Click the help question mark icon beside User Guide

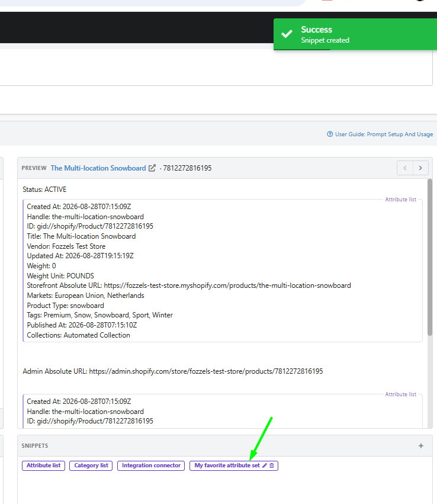coord(330,134)
